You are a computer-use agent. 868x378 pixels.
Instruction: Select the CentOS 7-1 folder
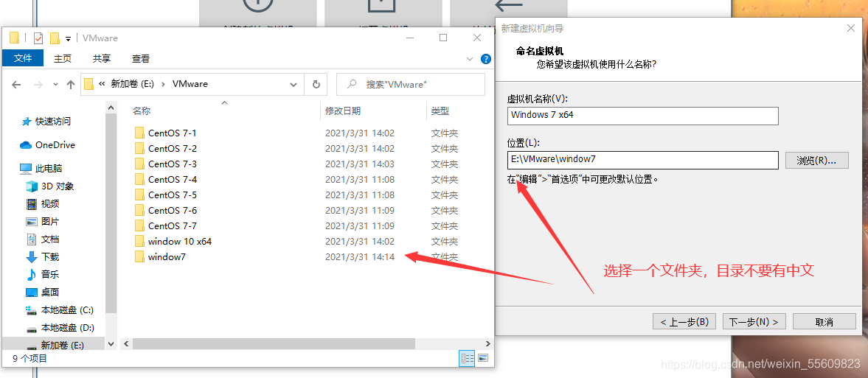click(172, 133)
